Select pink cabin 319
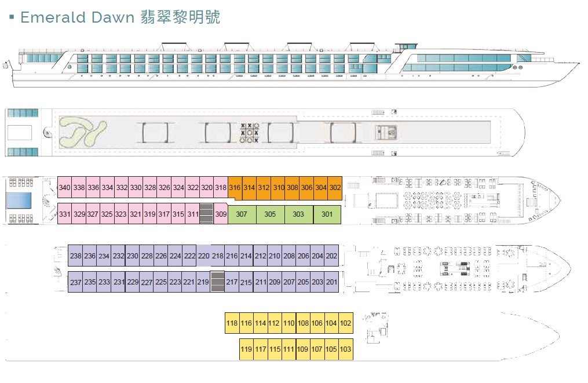 pyautogui.click(x=150, y=214)
